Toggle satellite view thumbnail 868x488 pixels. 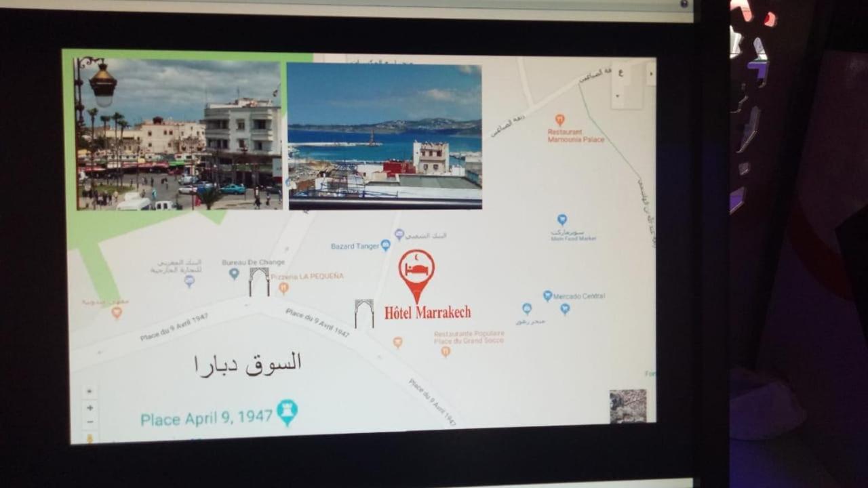pyautogui.click(x=627, y=406)
